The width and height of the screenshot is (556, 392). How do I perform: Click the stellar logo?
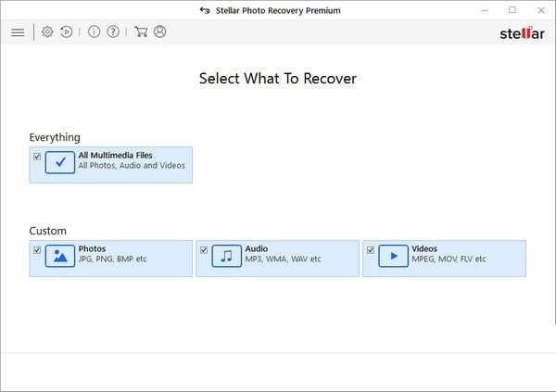pyautogui.click(x=522, y=33)
